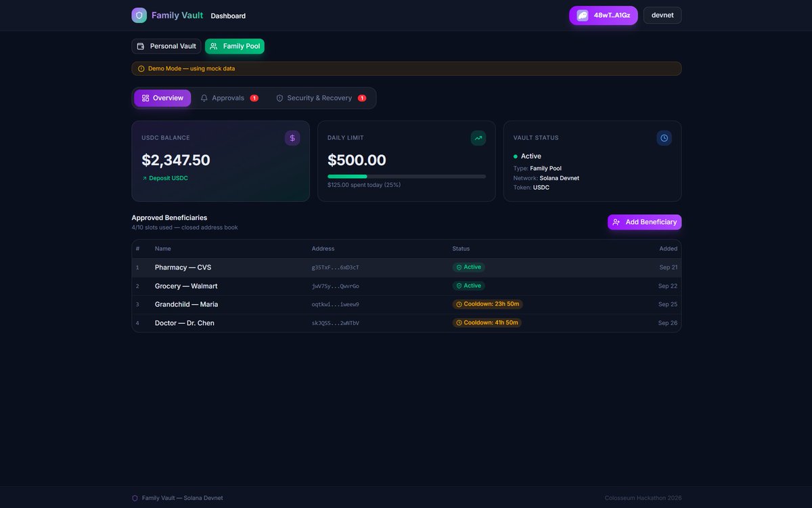This screenshot has width=812, height=508.
Task: Click the Grandchild — Maria beneficiary name
Action: tap(186, 305)
